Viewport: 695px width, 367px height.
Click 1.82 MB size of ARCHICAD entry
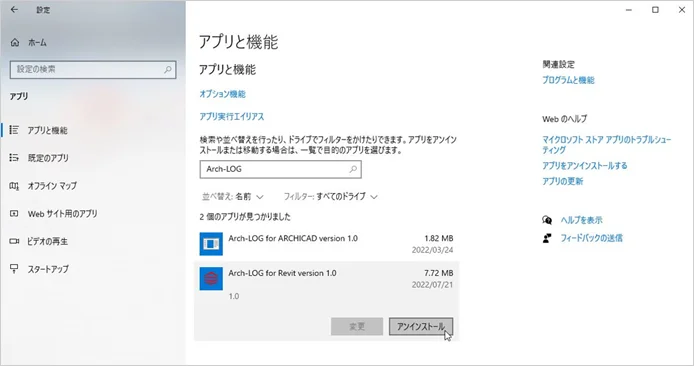coord(439,238)
